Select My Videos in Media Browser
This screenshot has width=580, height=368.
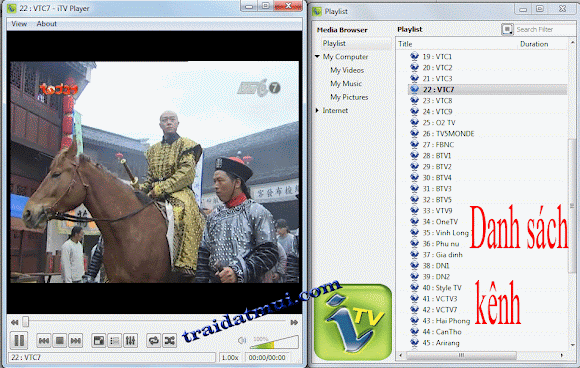[x=347, y=70]
